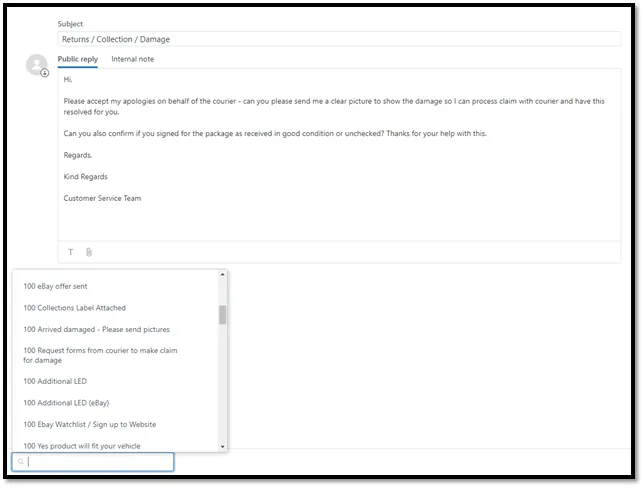Click the paperclip attachment icon
The image size is (644, 488).
(x=89, y=252)
